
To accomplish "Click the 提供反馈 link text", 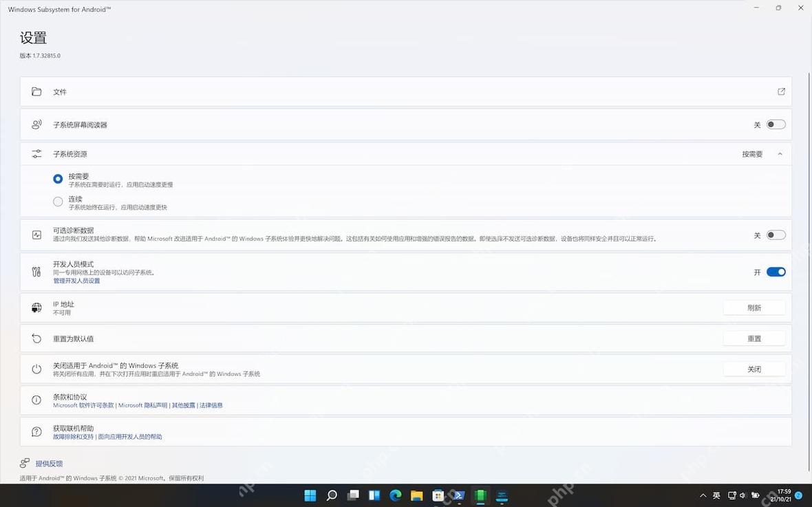I will [49, 464].
